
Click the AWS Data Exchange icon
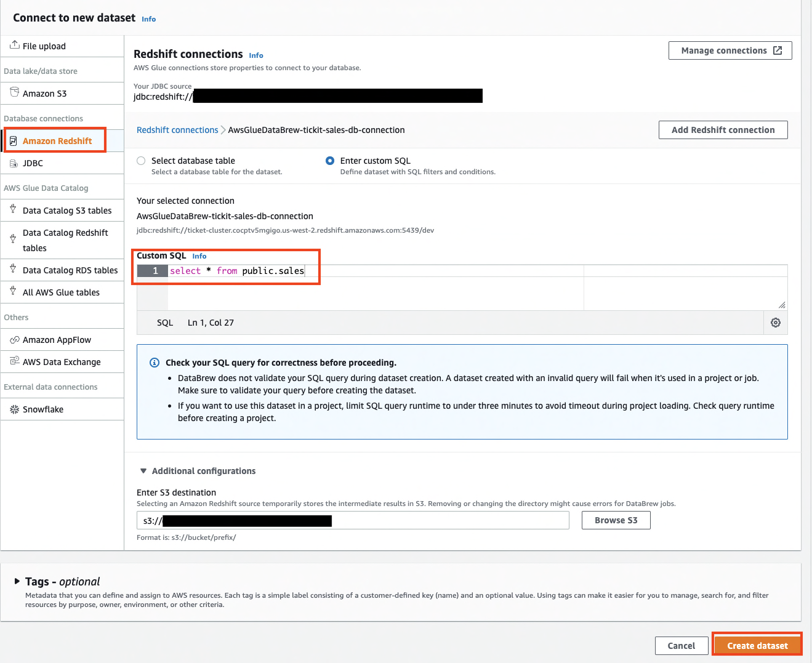[x=15, y=361]
